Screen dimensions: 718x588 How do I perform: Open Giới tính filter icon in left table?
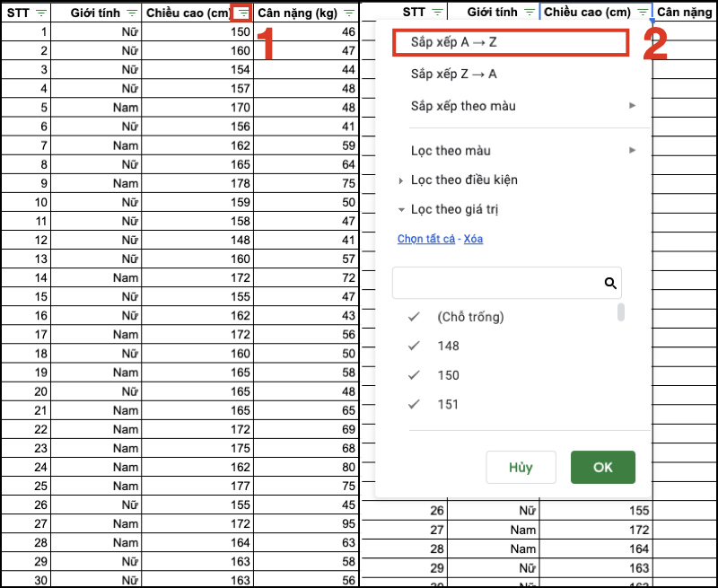pos(132,13)
